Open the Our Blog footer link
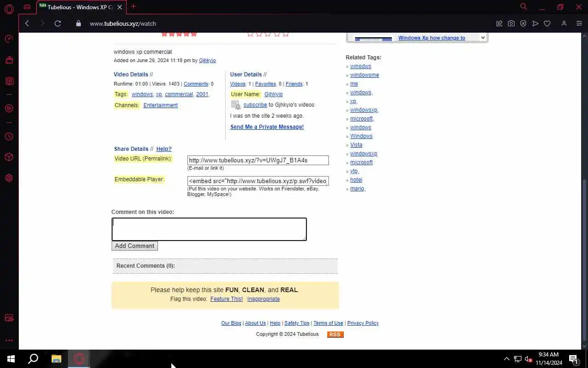Viewport: 588px width, 368px height. coord(231,323)
